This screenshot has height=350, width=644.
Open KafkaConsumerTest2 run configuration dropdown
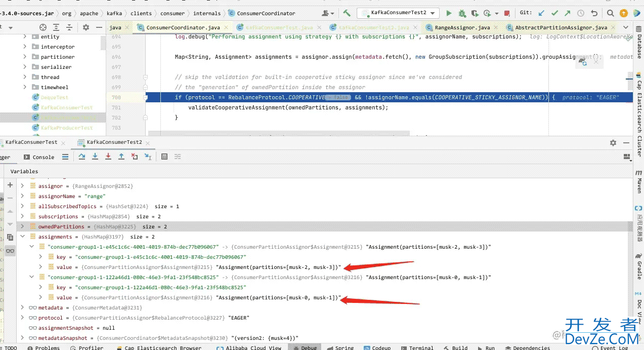[x=397, y=13]
